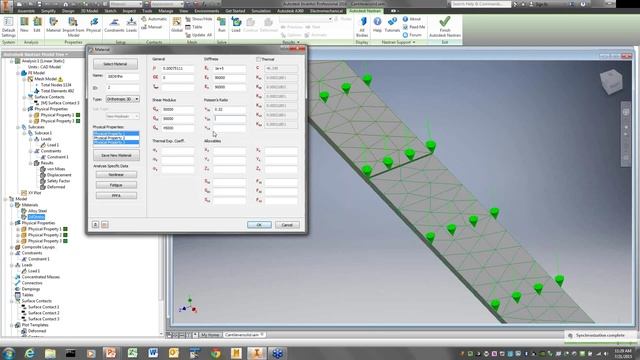Screen dimensions: 640x360
Task: Open Microsoft Word from the taskbar
Action: point(153,353)
